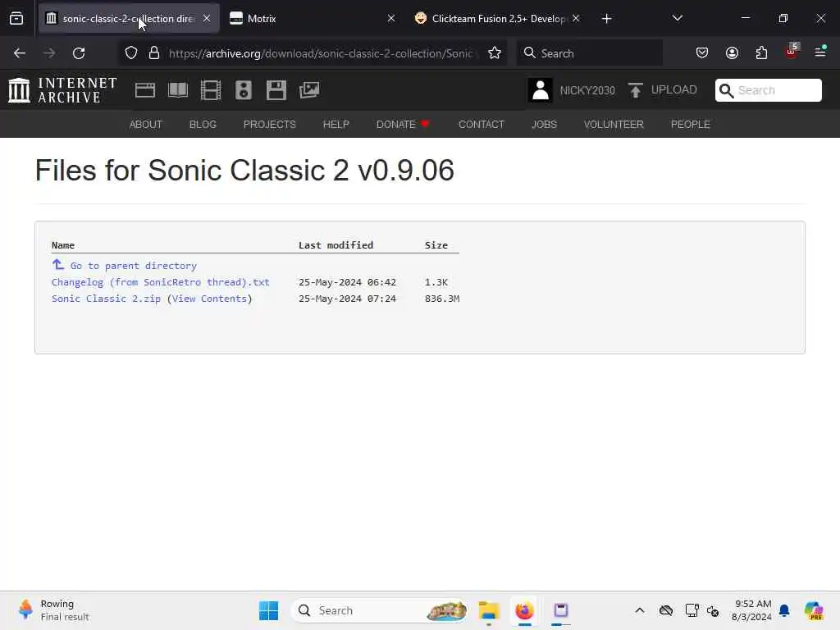
Task: Open Changelog (from SonicRetro thread).txt
Action: [x=160, y=282]
